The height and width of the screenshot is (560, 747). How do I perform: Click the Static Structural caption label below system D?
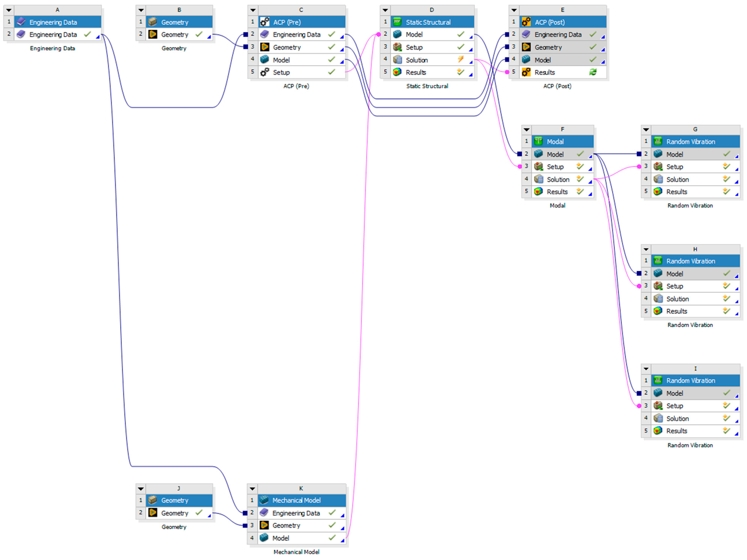pos(427,86)
